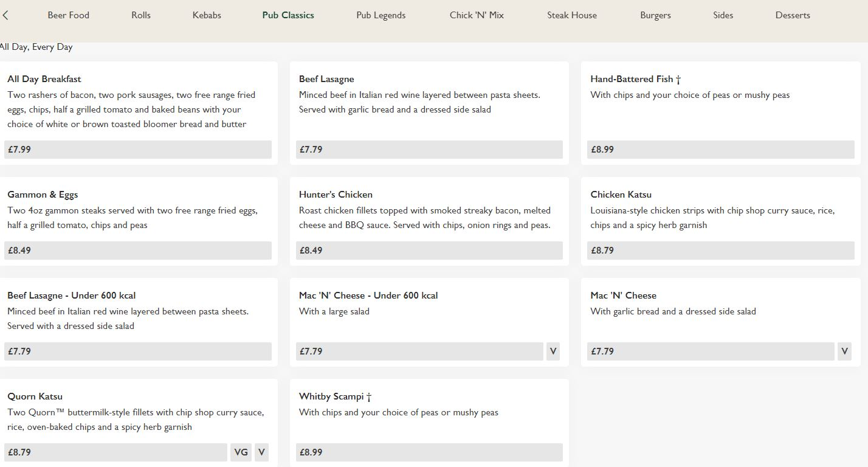Click the VG badge on Quorn Katsu
The image size is (868, 467).
241,452
